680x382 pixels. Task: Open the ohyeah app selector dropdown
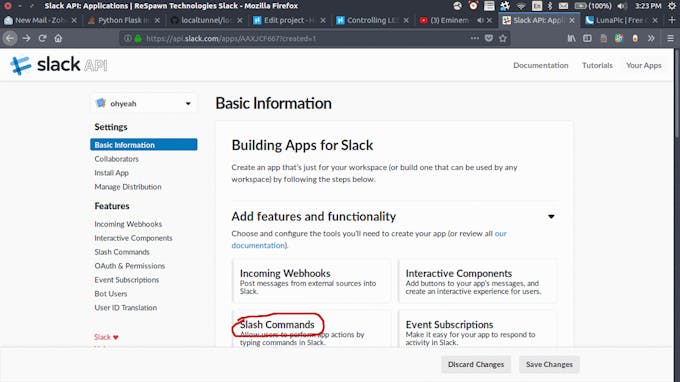[144, 103]
